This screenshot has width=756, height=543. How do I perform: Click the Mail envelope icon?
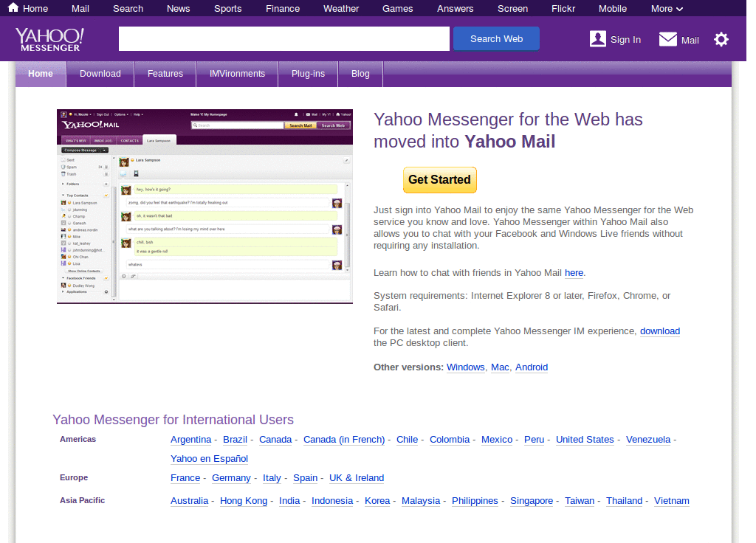tap(667, 39)
